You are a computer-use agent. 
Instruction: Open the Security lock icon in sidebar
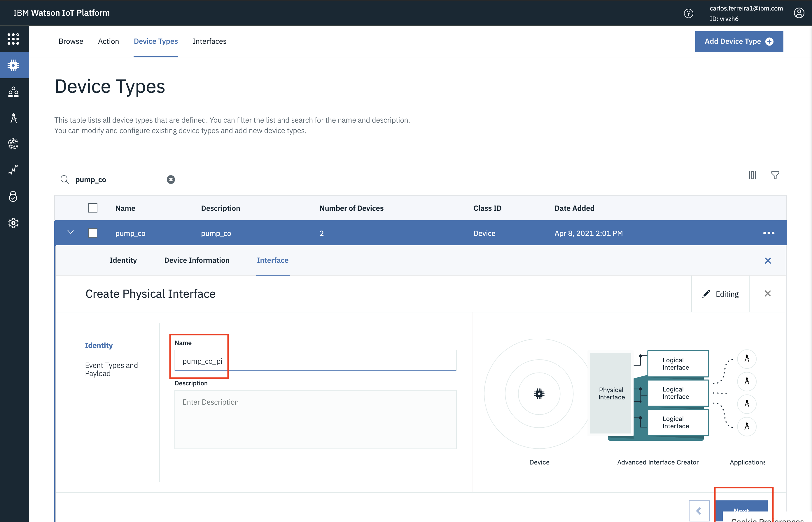point(13,196)
